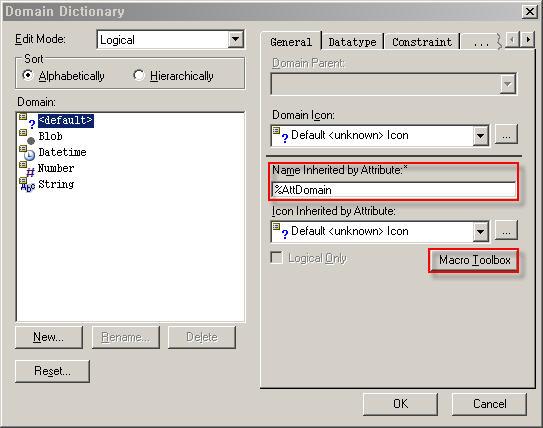The width and height of the screenshot is (543, 428).
Task: Browse for Domain Icon with '...' button
Action: coord(506,134)
